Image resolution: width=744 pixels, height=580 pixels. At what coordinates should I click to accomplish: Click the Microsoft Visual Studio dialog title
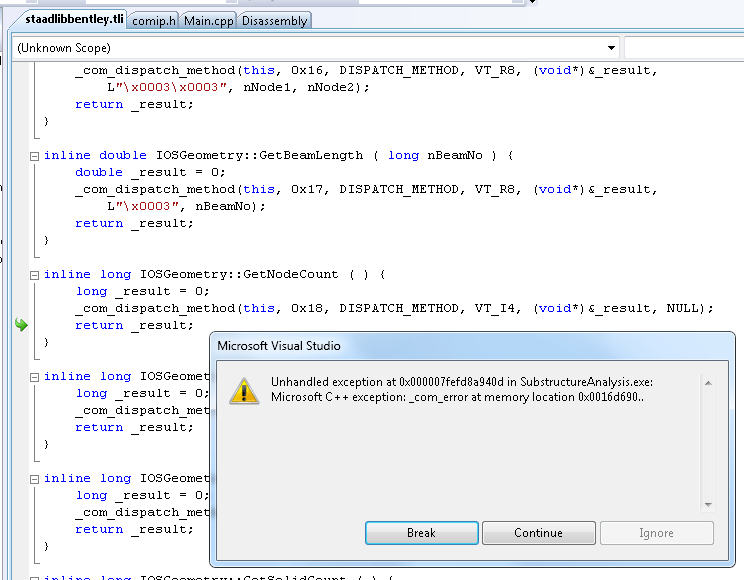(279, 346)
